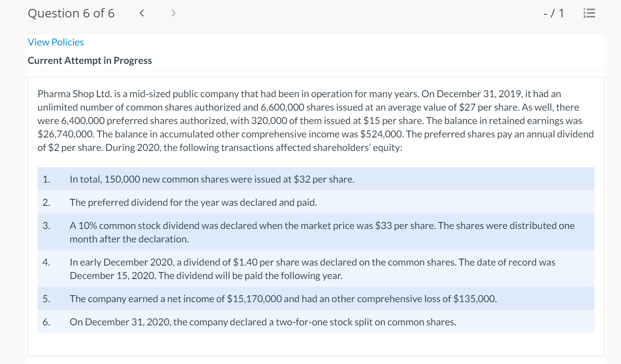
Task: Click the Pharma Shop Ltd. company name
Action: tap(75, 94)
